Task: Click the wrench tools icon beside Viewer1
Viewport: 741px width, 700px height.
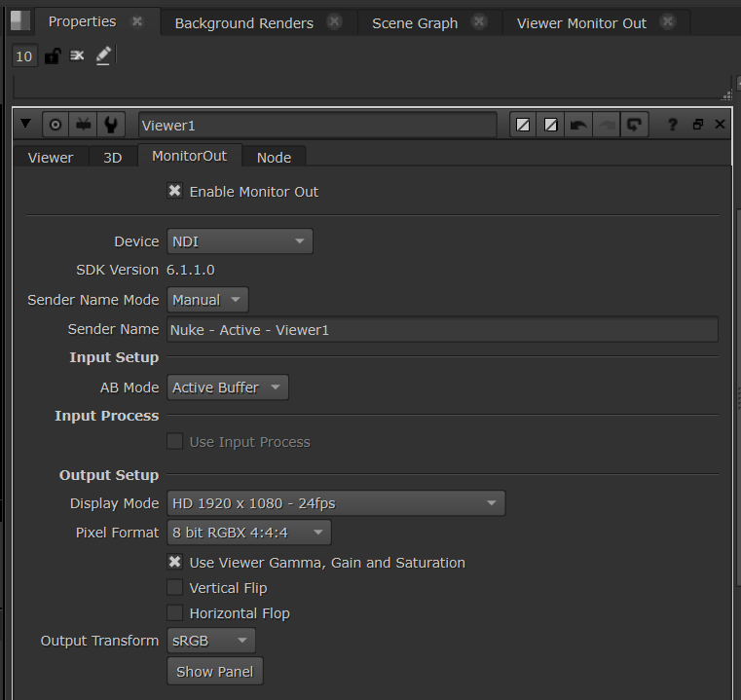Action: [112, 125]
